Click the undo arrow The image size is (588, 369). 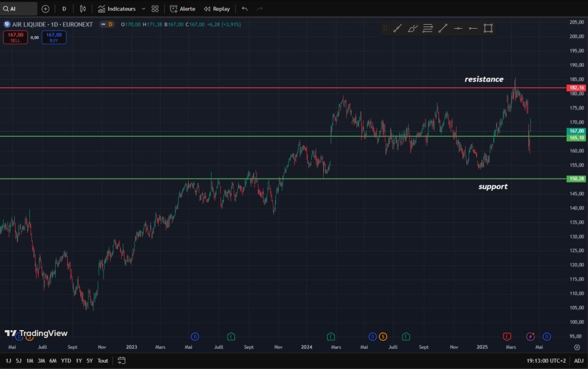[244, 9]
